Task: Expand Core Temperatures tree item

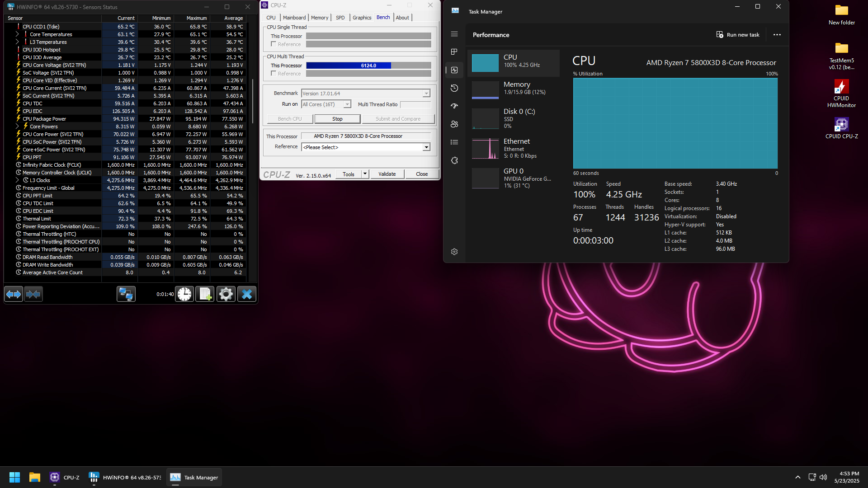Action: [x=18, y=34]
